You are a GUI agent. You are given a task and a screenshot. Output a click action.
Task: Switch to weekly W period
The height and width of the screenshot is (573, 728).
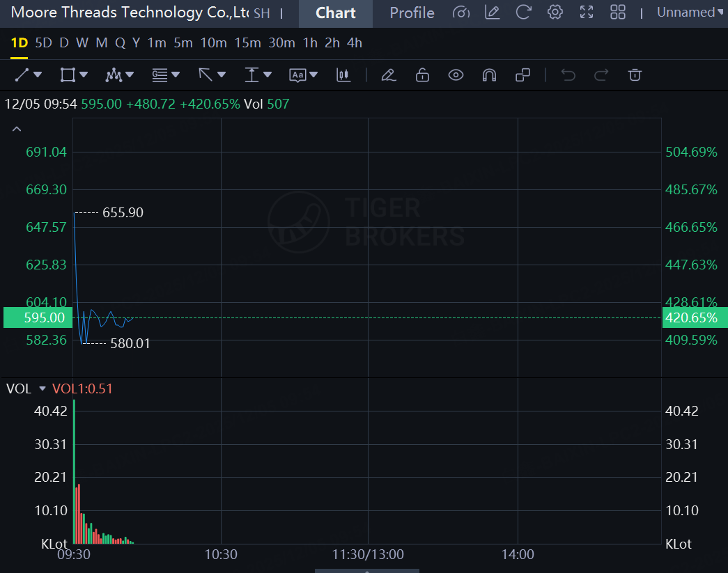pos(82,43)
